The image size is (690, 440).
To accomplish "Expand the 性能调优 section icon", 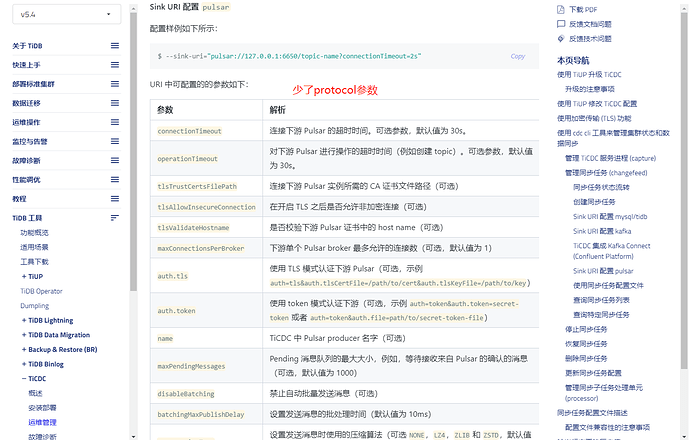I will click(115, 180).
